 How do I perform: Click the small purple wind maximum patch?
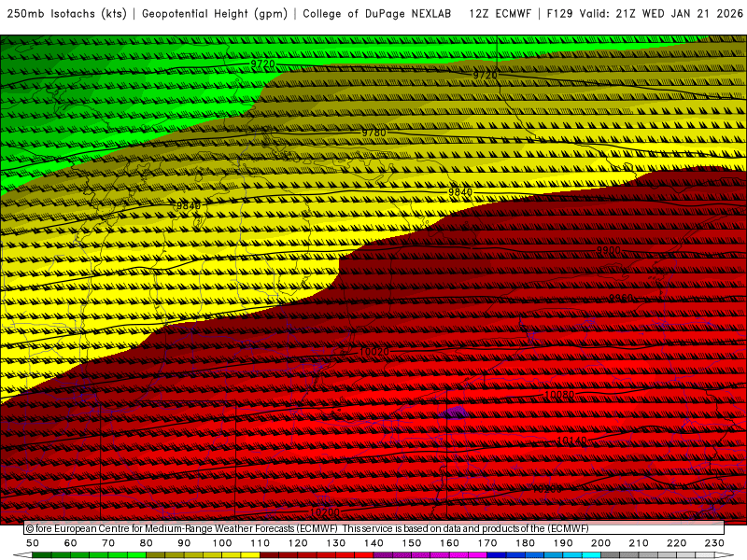pyautogui.click(x=455, y=413)
